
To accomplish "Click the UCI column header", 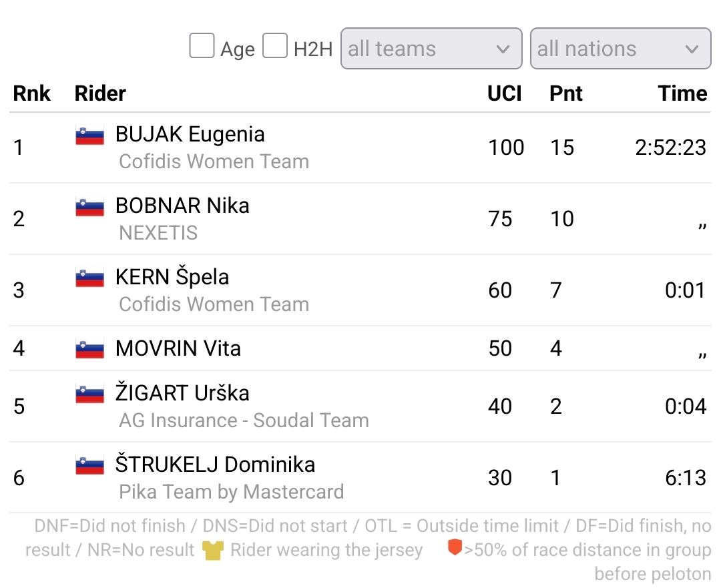I will [504, 93].
